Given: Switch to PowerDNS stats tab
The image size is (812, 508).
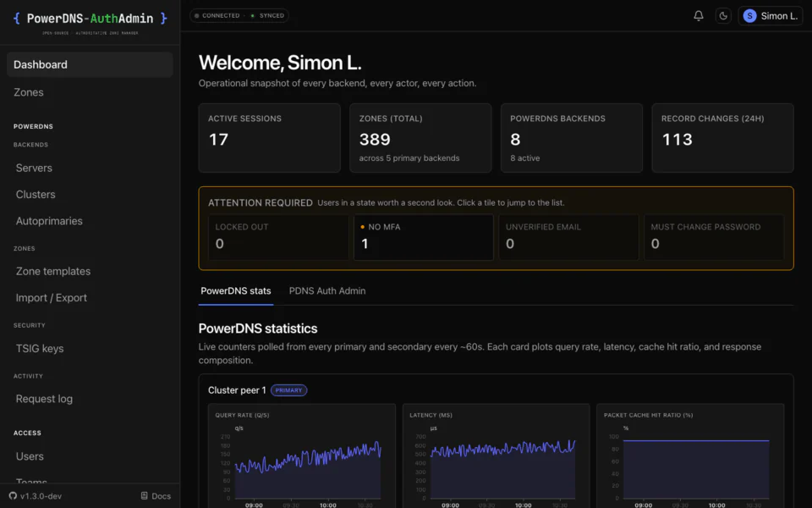Looking at the screenshot, I should 236,290.
